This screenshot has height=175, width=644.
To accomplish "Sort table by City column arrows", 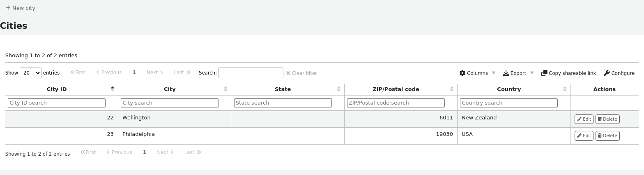I will 225,89.
